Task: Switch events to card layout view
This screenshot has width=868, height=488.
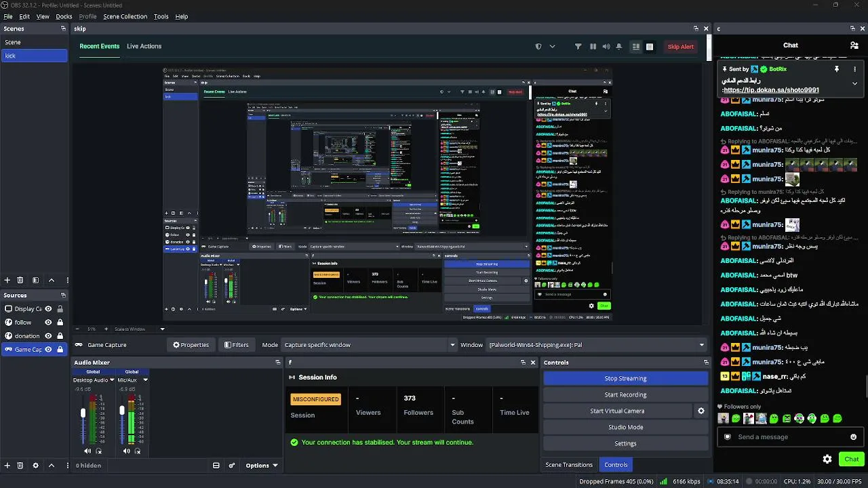Action: pyautogui.click(x=636, y=47)
